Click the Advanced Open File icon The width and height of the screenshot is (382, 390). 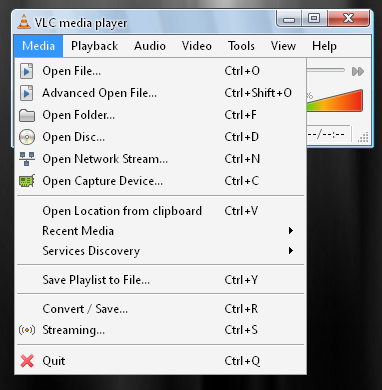pos(27,93)
